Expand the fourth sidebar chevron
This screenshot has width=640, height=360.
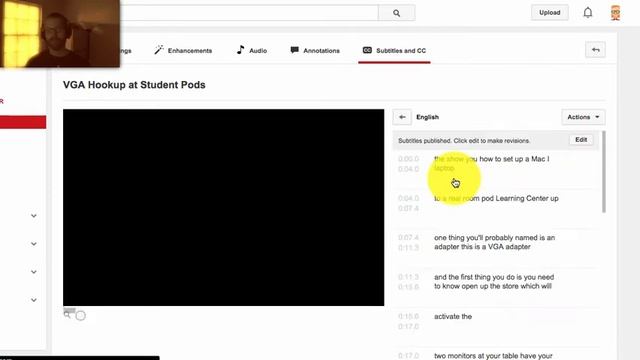(34, 300)
